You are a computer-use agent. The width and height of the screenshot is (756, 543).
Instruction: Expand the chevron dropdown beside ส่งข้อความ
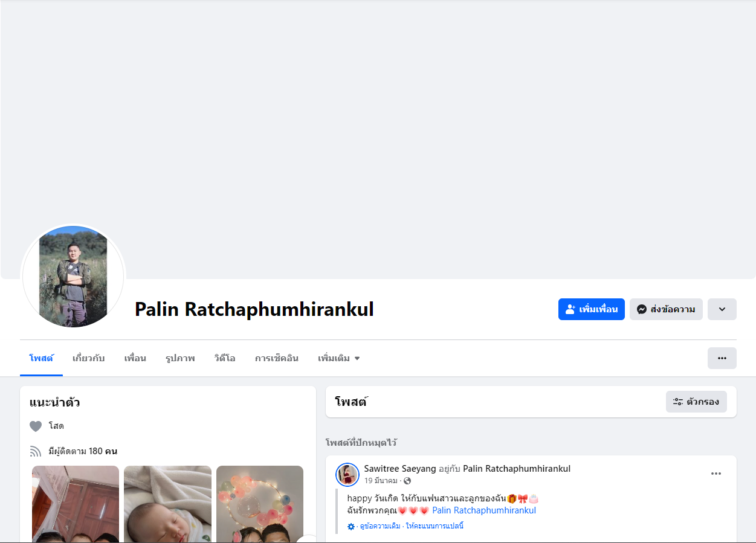(722, 309)
